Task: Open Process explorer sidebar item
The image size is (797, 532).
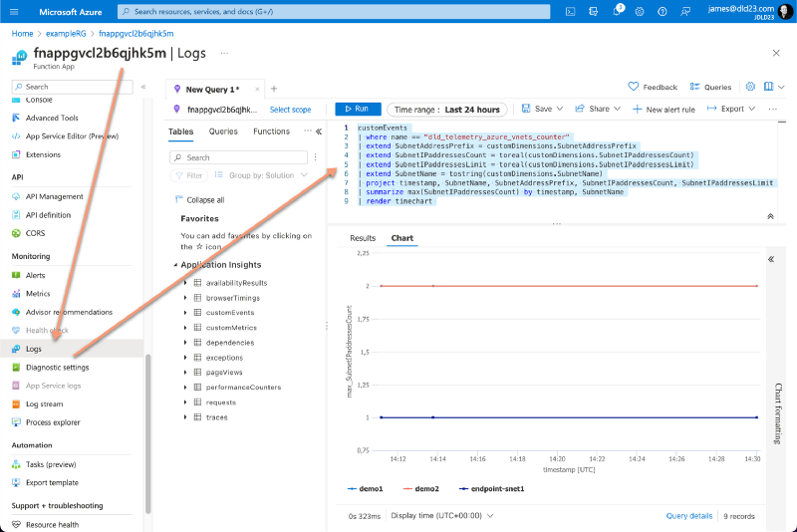Action: [53, 422]
